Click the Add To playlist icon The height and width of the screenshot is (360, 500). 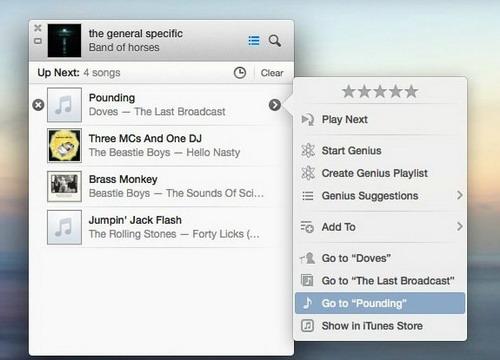pos(307,227)
